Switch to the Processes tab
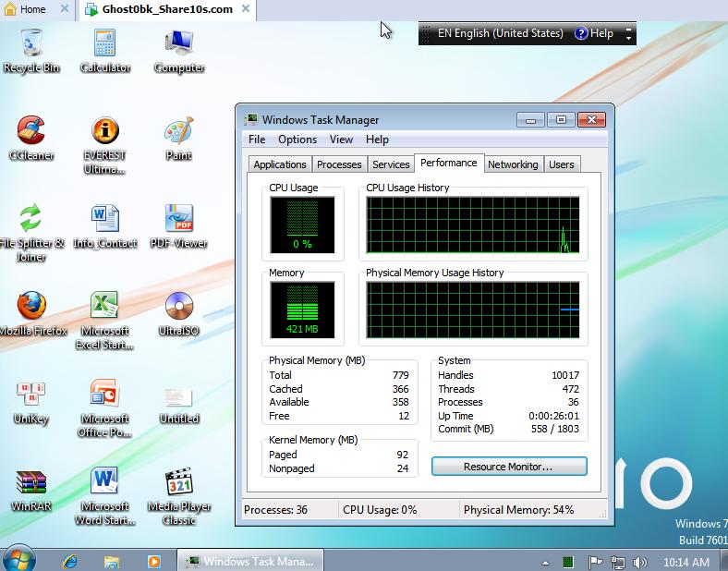This screenshot has width=728, height=571. click(x=339, y=164)
